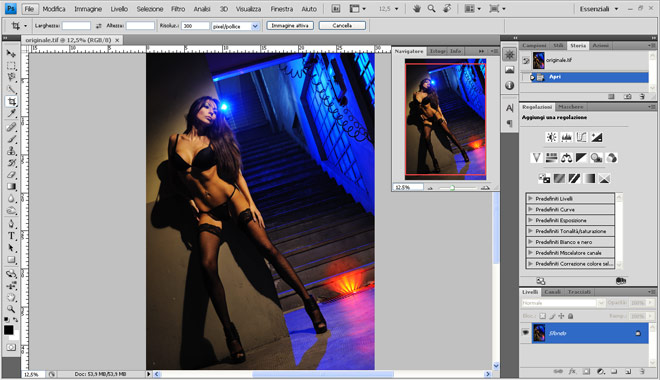
Task: Click the Cancella button
Action: 342,26
